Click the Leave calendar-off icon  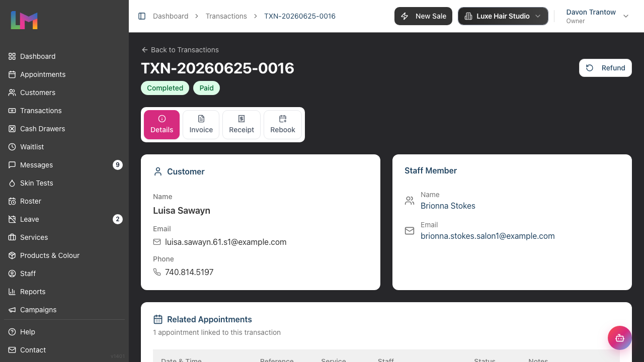tap(12, 219)
